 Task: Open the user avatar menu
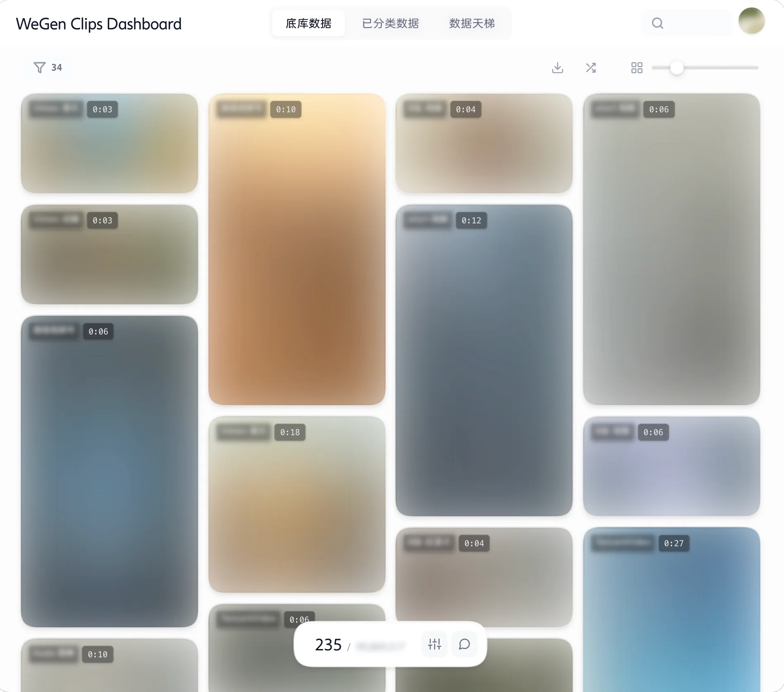tap(752, 21)
